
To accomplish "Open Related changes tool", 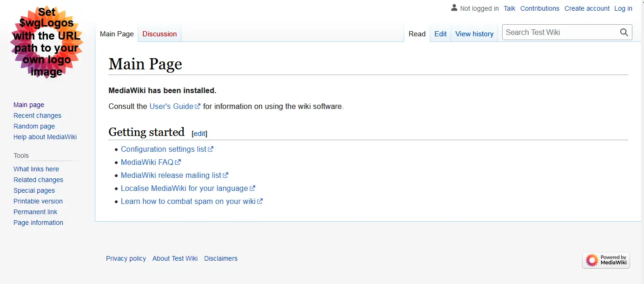I will 38,180.
